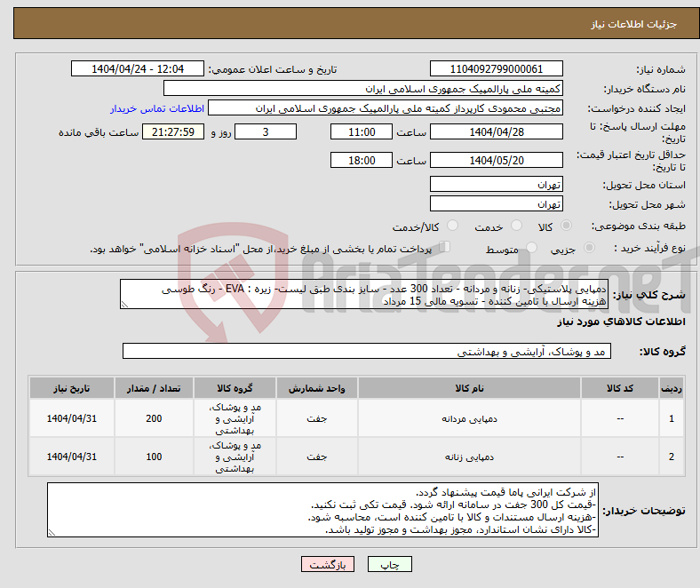Click the دمپایی مردانه item name cell
This screenshot has width=700, height=588.
tap(469, 418)
